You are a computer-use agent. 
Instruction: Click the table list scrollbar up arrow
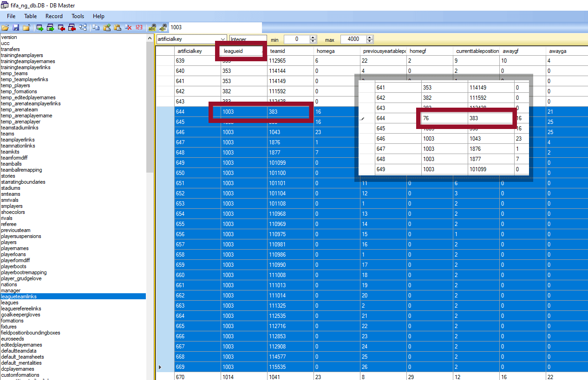[150, 38]
